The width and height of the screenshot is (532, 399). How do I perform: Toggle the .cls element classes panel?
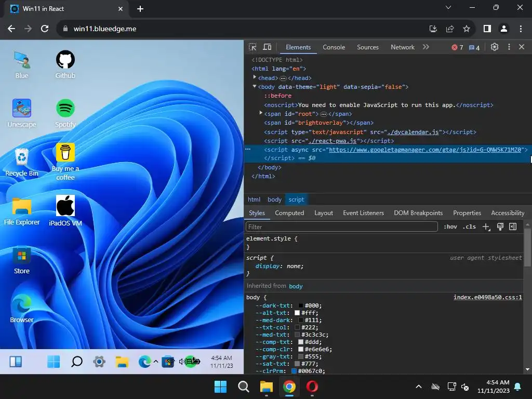469,227
